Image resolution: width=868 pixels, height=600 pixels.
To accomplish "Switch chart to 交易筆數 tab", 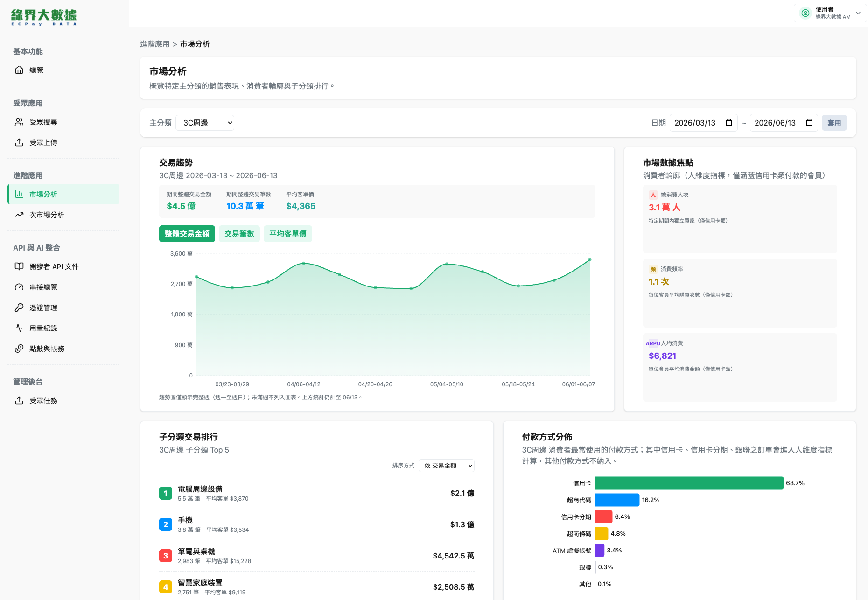I will pyautogui.click(x=239, y=234).
